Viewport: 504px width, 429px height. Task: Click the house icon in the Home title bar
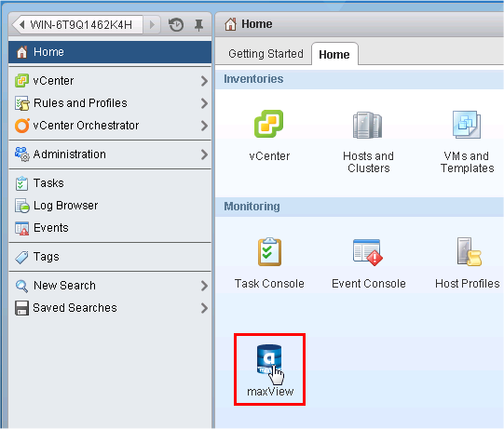pos(230,24)
